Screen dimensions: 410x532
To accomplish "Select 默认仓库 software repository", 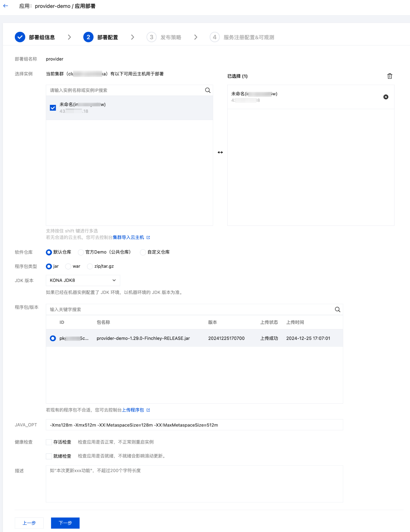I will pos(49,252).
